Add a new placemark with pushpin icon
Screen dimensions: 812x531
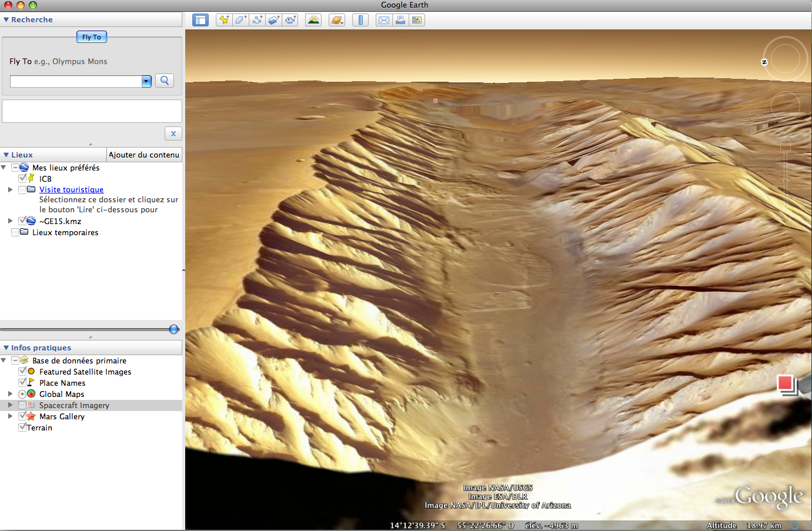click(224, 20)
